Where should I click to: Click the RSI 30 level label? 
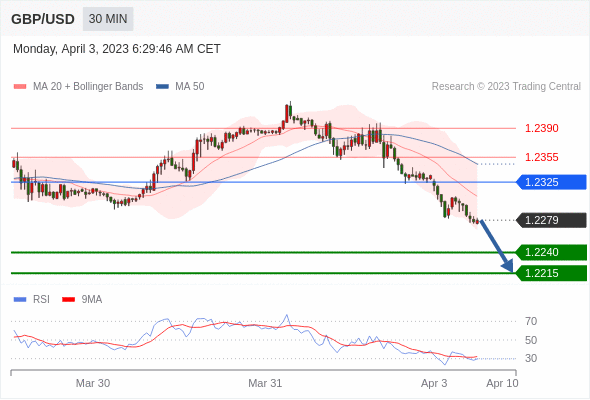[531, 358]
